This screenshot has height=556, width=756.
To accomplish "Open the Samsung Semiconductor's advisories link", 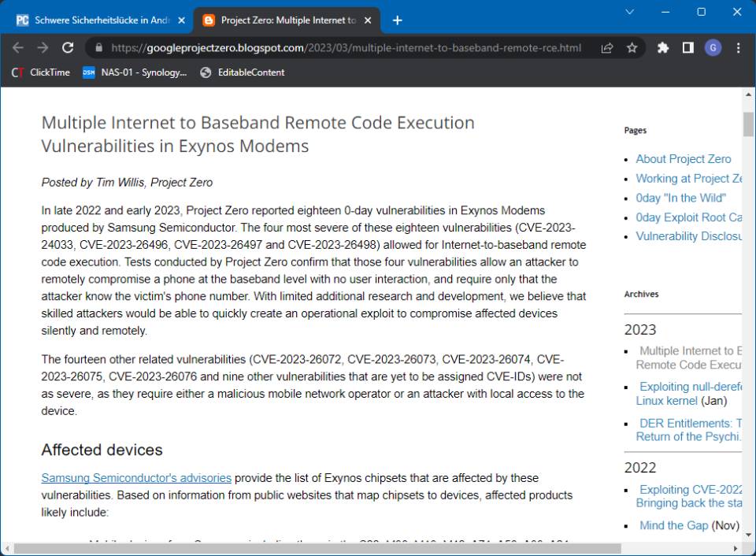I will [x=136, y=478].
